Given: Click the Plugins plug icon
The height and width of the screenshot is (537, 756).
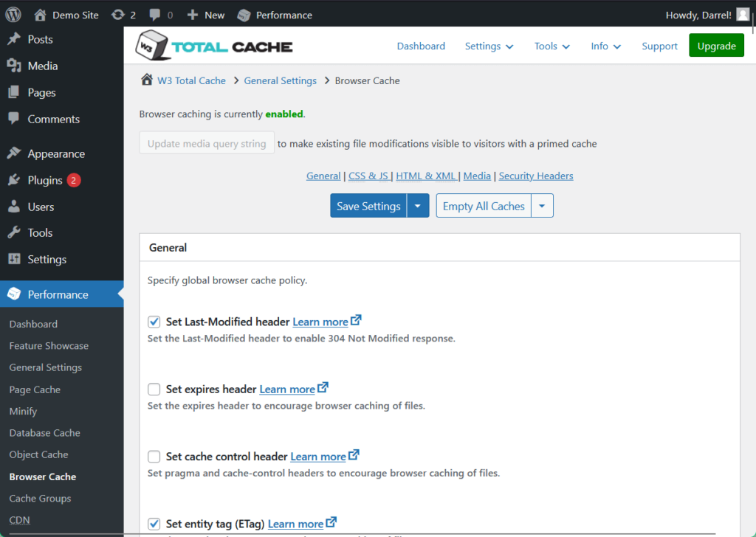Looking at the screenshot, I should coord(14,180).
